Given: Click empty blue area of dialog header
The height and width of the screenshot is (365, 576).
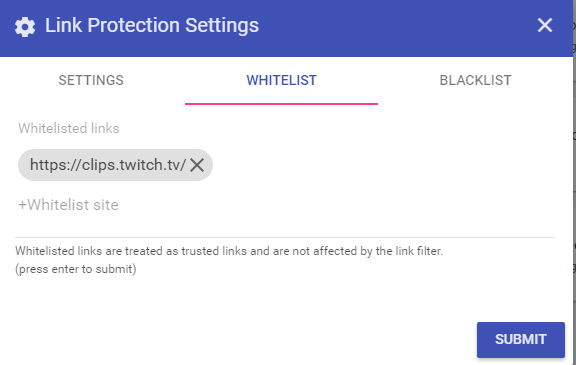Looking at the screenshot, I should tap(397, 26).
